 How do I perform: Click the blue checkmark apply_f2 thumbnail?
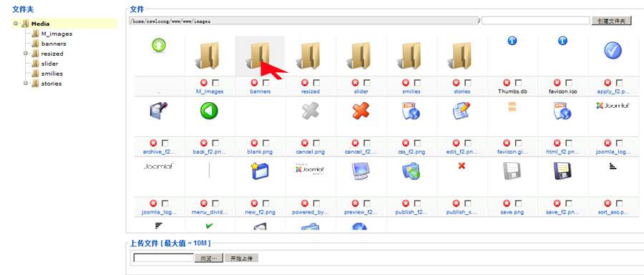[613, 51]
